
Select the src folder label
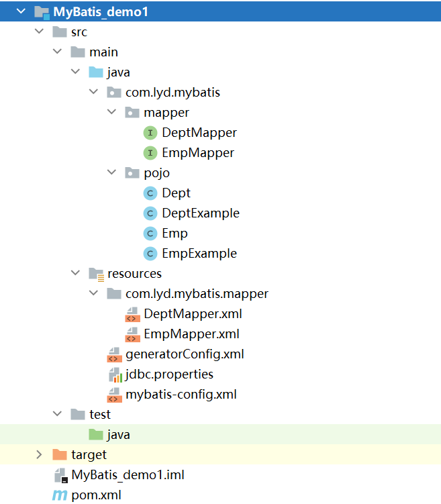click(x=79, y=32)
